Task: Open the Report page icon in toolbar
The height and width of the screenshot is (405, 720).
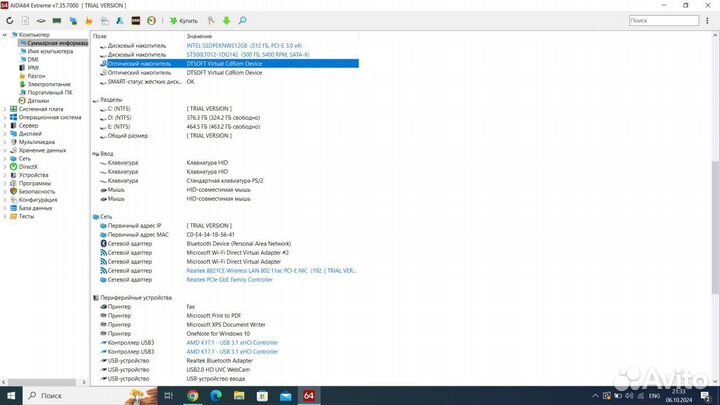Action: tap(25, 21)
